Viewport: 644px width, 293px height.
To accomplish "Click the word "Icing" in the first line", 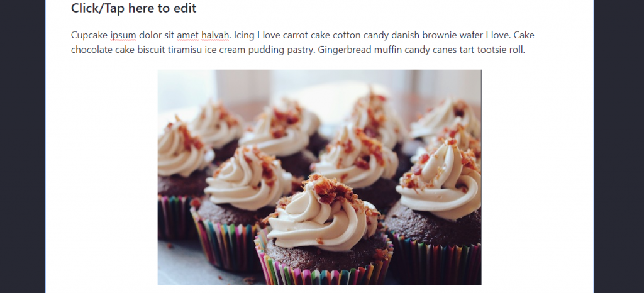I will coord(244,35).
